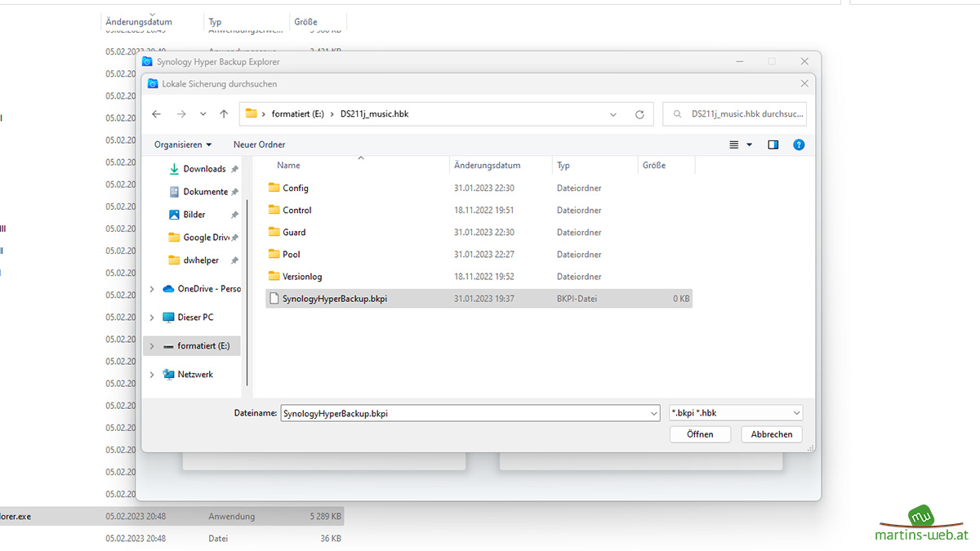This screenshot has height=551, width=980.
Task: Select Dokumente in the sidebar
Action: [x=205, y=192]
